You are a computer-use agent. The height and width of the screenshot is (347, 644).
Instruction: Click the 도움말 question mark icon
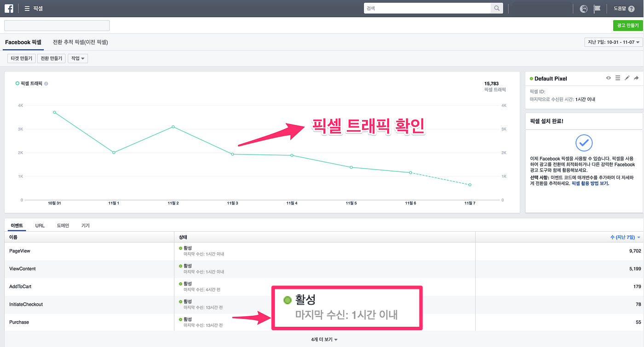pyautogui.click(x=631, y=9)
